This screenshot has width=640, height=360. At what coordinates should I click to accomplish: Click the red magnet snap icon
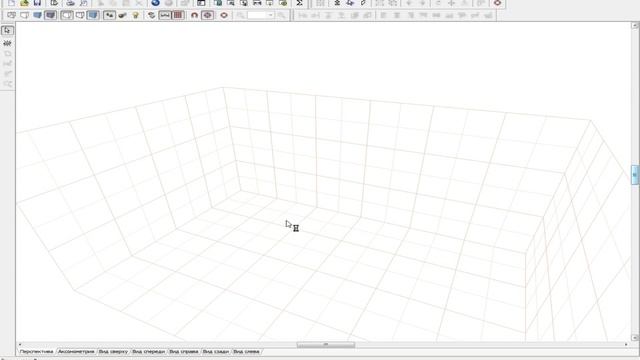click(194, 15)
